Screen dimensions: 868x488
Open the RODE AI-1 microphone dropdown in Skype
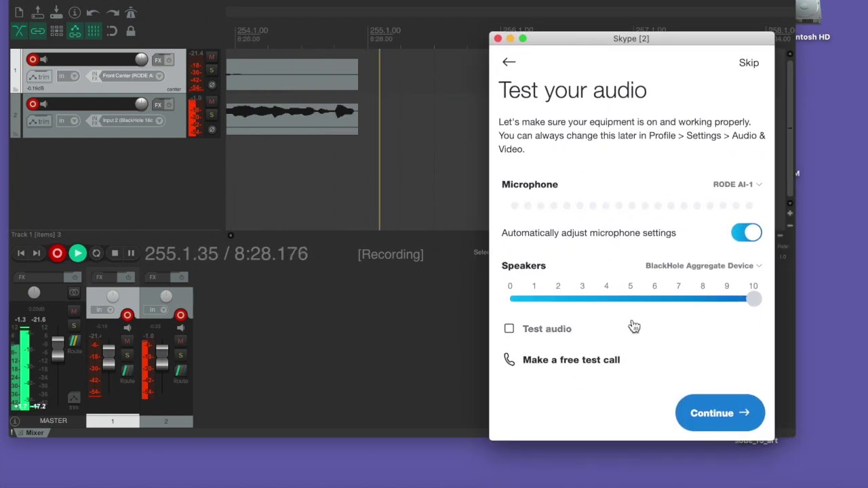point(737,184)
